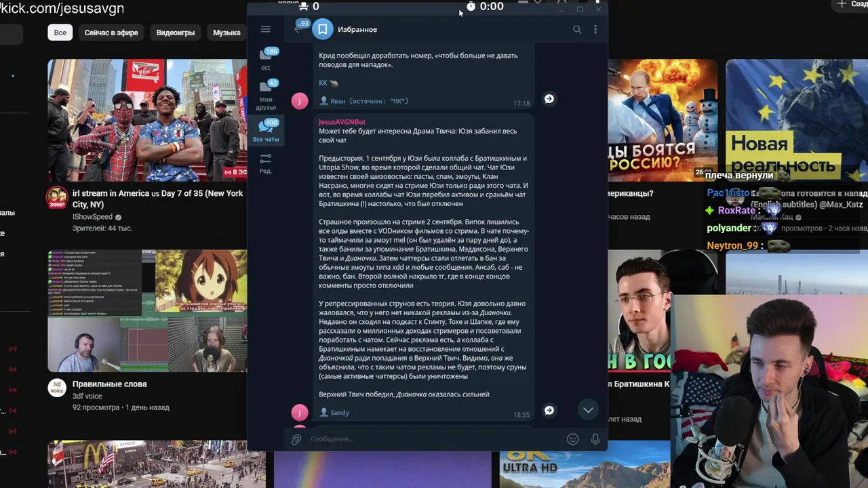Select the Все чаты folder
This screenshot has width=868, height=488.
click(x=266, y=131)
